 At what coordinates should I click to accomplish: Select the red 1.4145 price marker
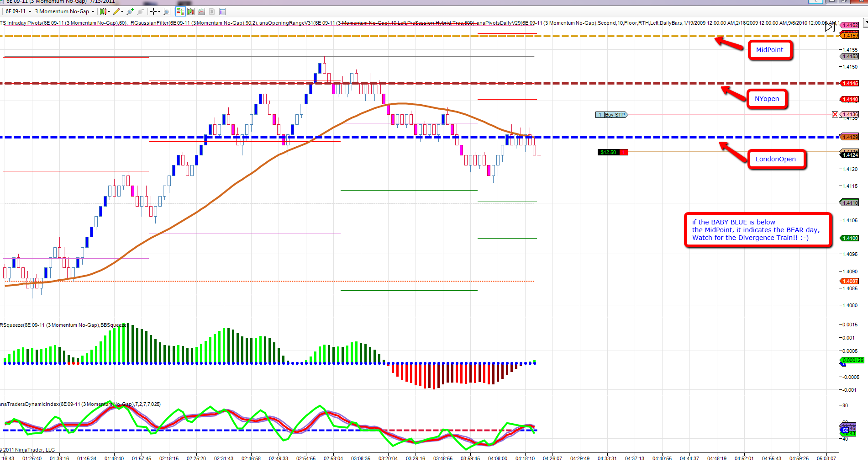pyautogui.click(x=850, y=83)
